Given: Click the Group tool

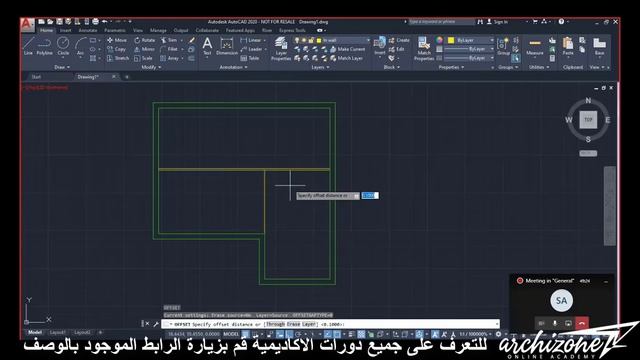Looking at the screenshot, I should click(x=503, y=46).
